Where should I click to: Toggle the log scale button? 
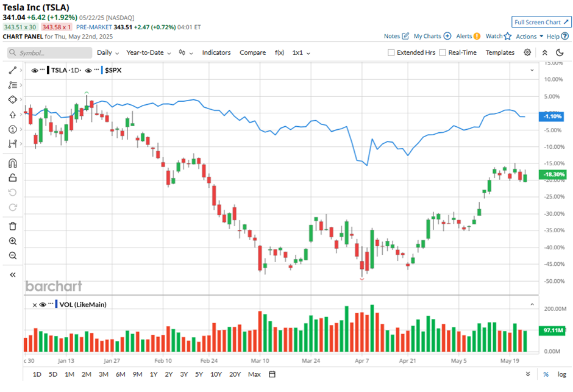[561, 374]
